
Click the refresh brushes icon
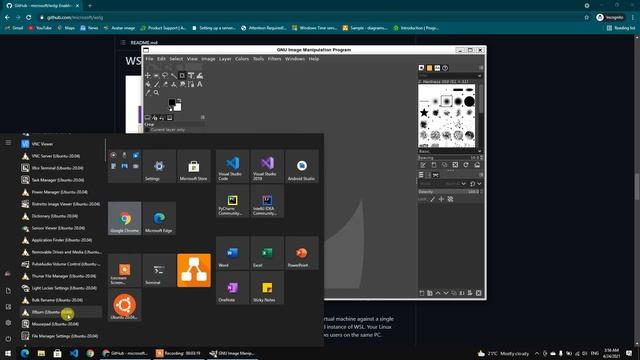pos(466,164)
